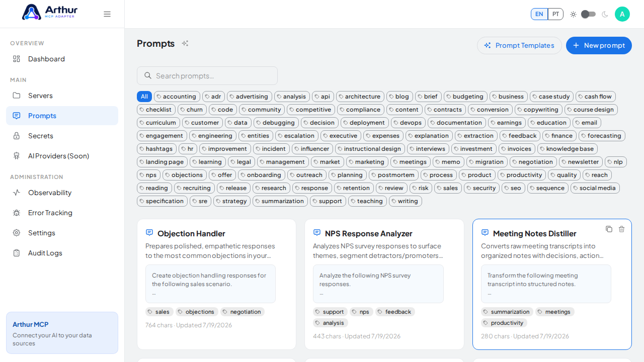The width and height of the screenshot is (644, 362).
Task: Click the Meeting Notes Distiller card icon
Action: (485, 233)
